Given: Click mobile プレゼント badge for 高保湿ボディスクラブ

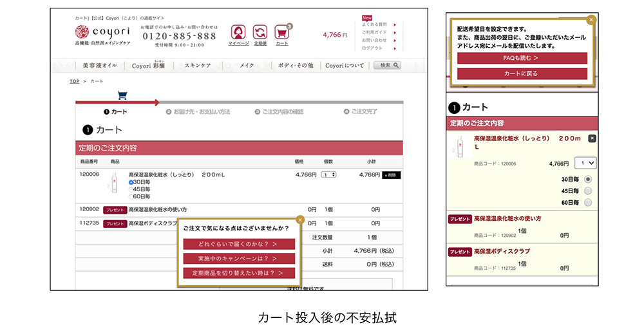Looking at the screenshot, I should pos(460,252).
